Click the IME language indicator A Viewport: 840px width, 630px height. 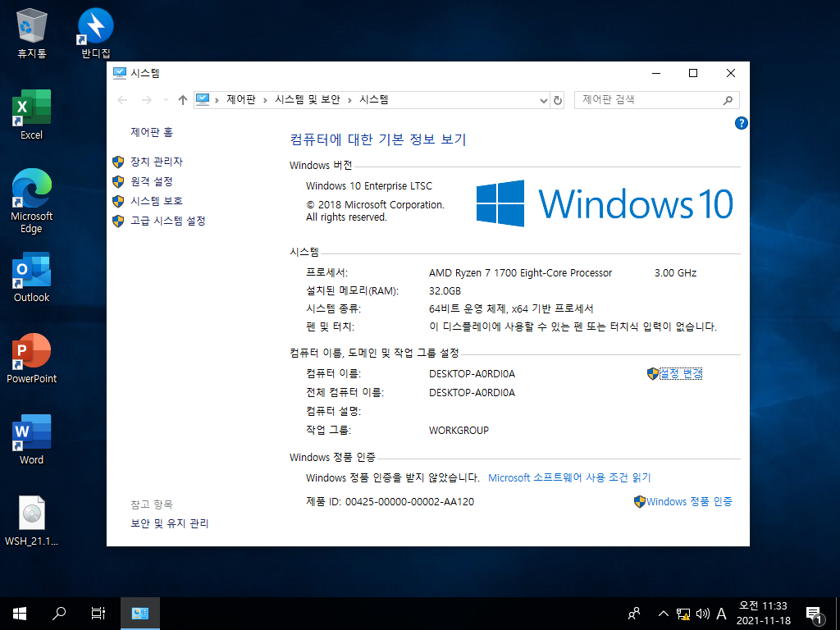coord(722,614)
